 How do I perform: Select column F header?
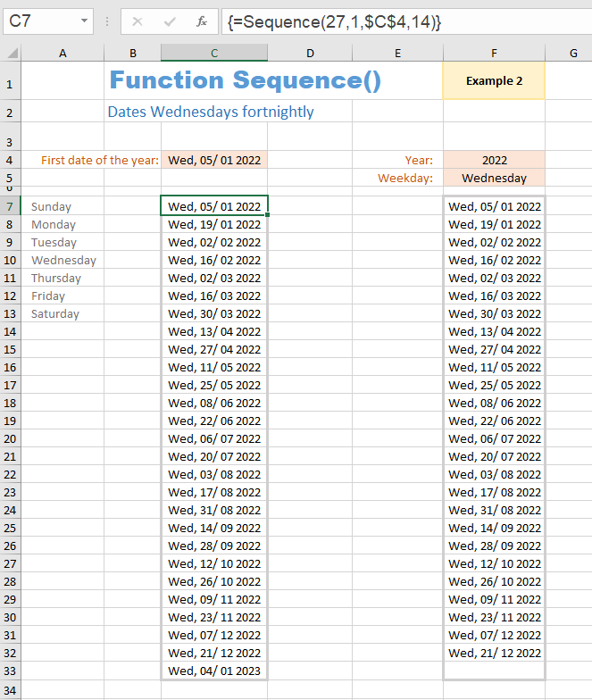tap(494, 54)
